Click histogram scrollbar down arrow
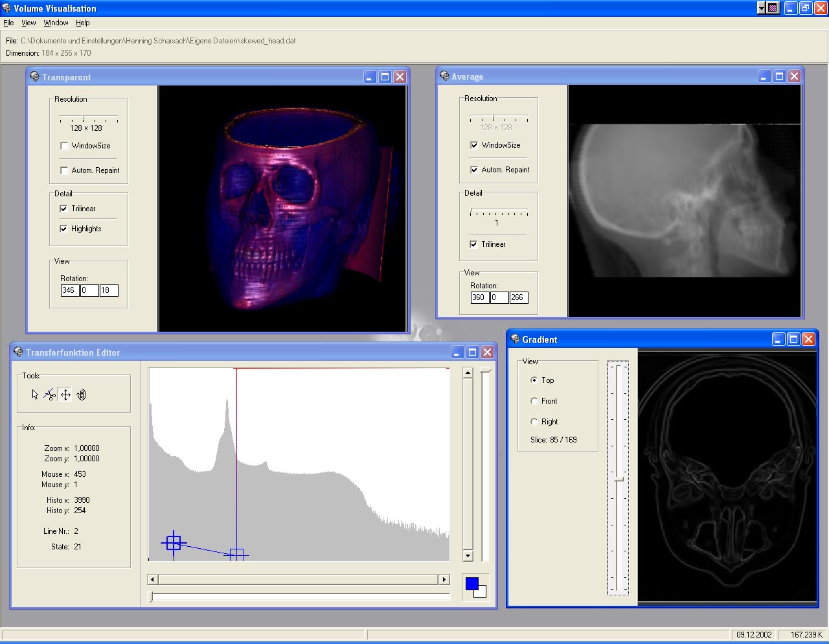Viewport: 829px width, 644px height. click(468, 555)
